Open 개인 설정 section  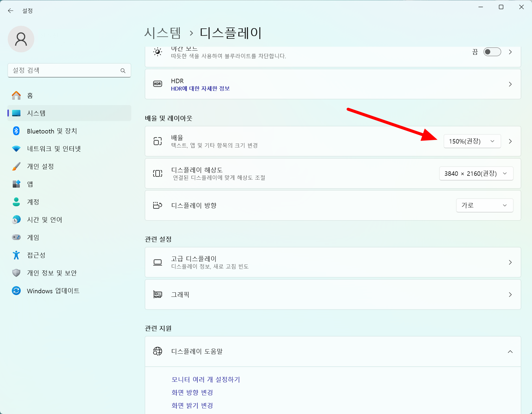[x=69, y=166]
